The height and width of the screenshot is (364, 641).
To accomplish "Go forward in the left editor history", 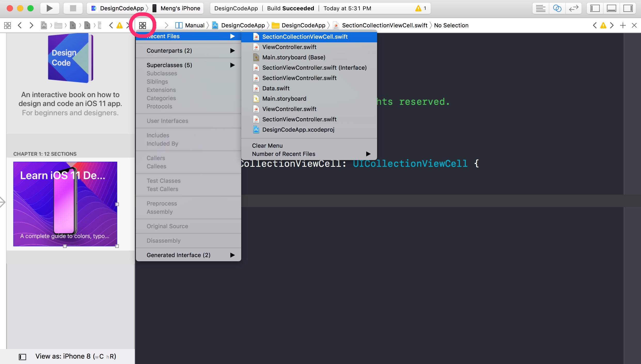I will 31,25.
